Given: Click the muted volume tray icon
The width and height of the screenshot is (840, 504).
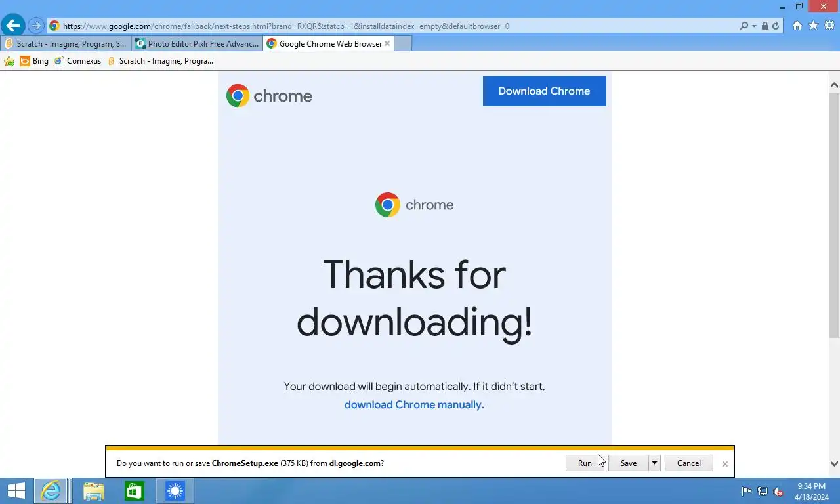Looking at the screenshot, I should click(778, 491).
